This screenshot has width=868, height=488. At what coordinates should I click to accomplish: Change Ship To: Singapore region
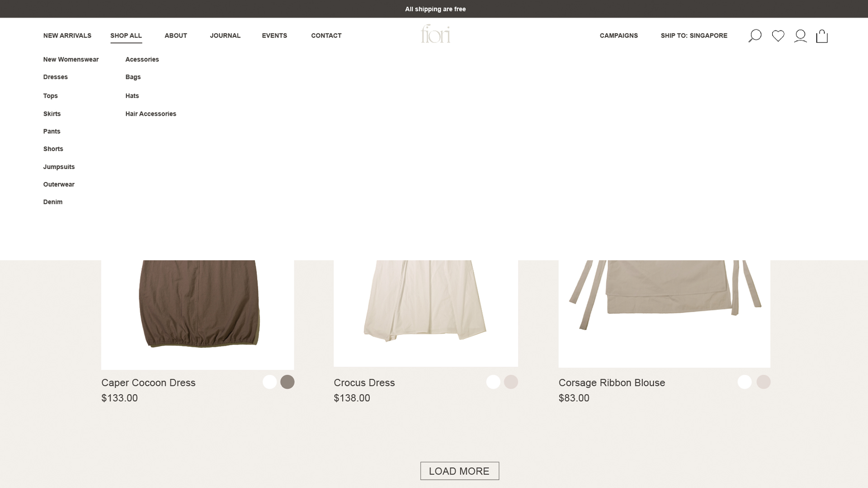coord(694,35)
